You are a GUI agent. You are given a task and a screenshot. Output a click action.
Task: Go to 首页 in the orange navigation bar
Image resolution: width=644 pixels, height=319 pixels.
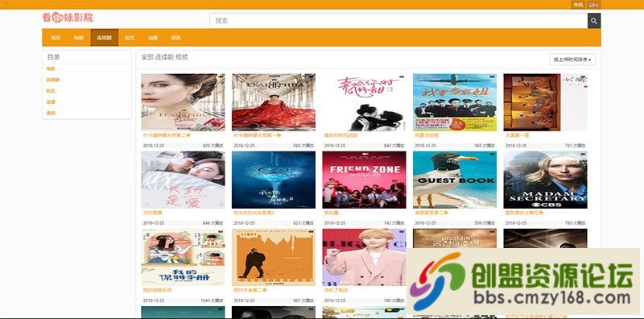(x=56, y=38)
